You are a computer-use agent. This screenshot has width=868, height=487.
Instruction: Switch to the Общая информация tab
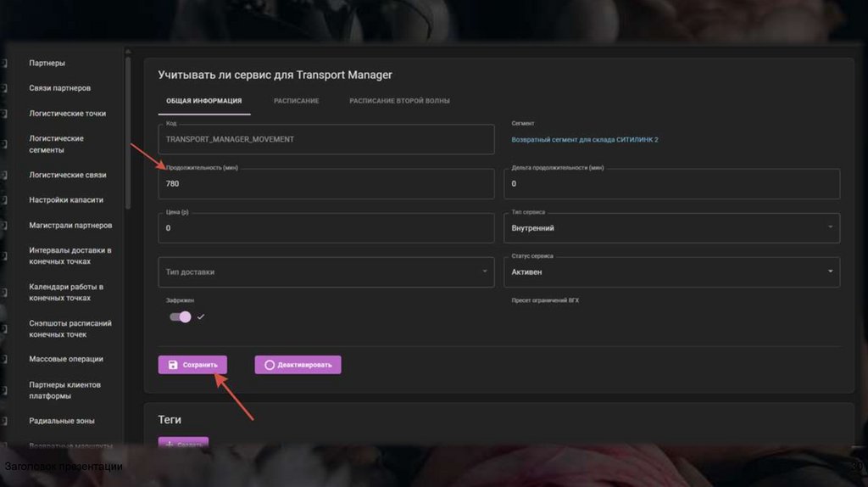[203, 101]
